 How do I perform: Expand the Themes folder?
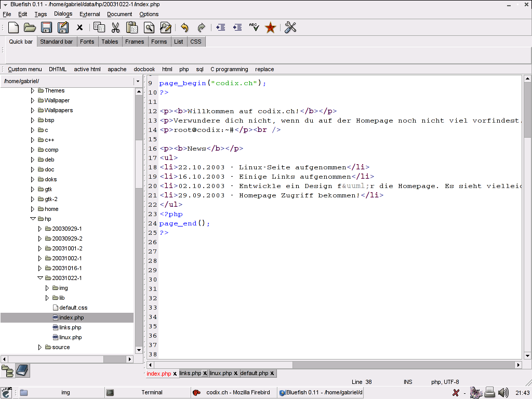pos(33,90)
